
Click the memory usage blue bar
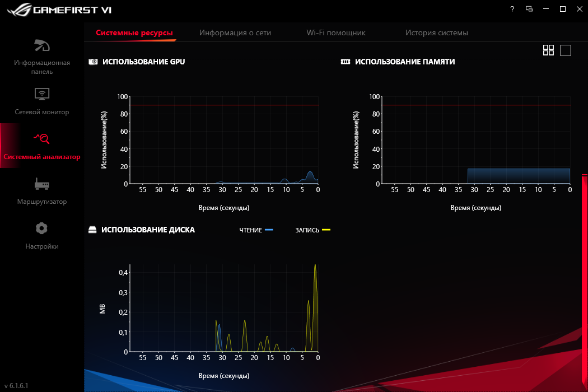(x=519, y=176)
